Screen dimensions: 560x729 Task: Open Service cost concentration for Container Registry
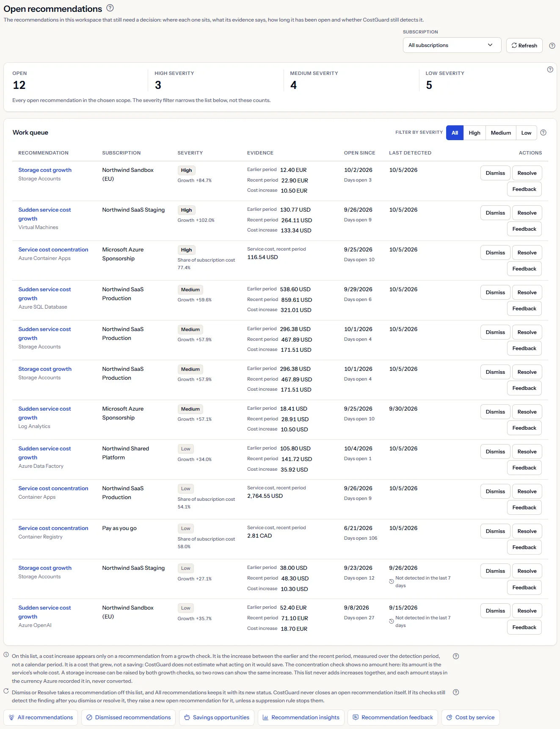[x=53, y=528]
